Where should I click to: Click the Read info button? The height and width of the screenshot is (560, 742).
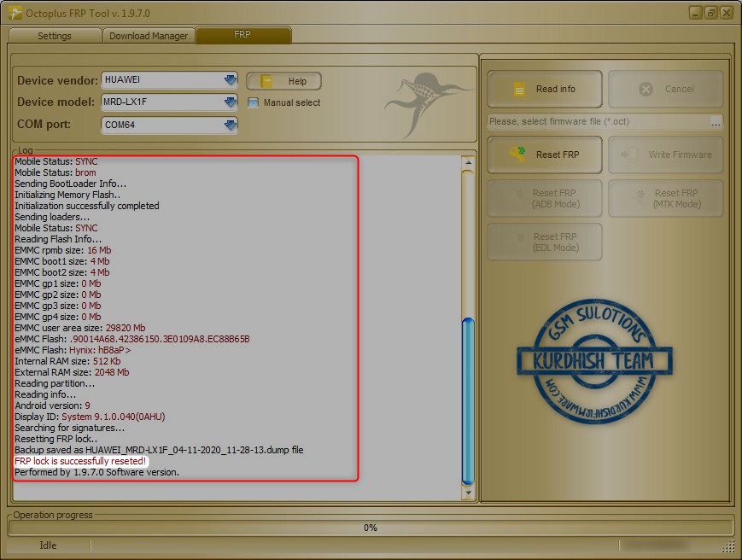point(545,89)
